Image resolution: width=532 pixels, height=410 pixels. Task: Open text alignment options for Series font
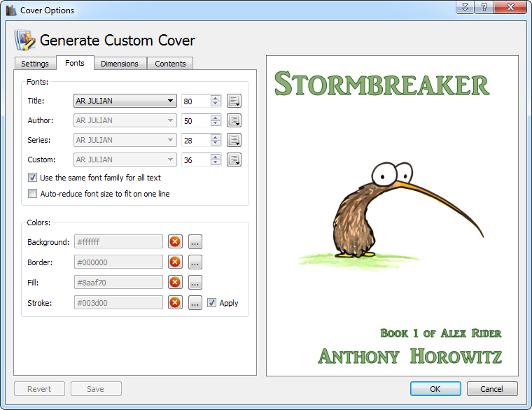click(x=234, y=140)
